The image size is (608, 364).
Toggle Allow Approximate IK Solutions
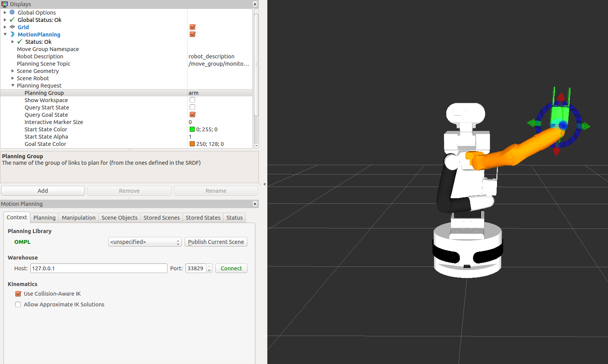pyautogui.click(x=18, y=304)
